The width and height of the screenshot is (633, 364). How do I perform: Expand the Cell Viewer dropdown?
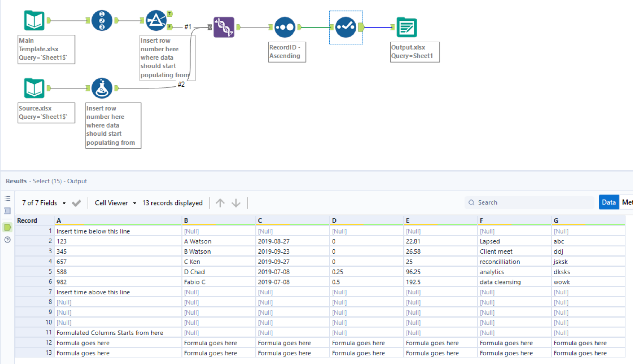pyautogui.click(x=135, y=203)
